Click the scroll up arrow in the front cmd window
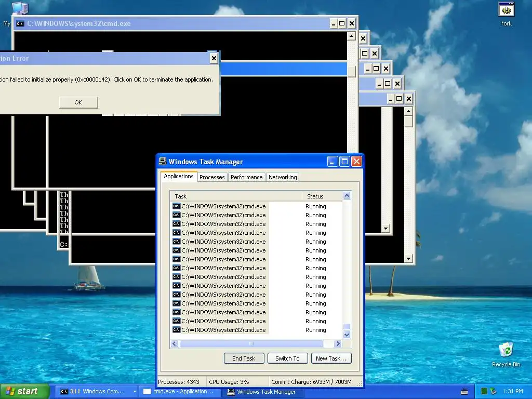This screenshot has height=399, width=532. pos(352,36)
